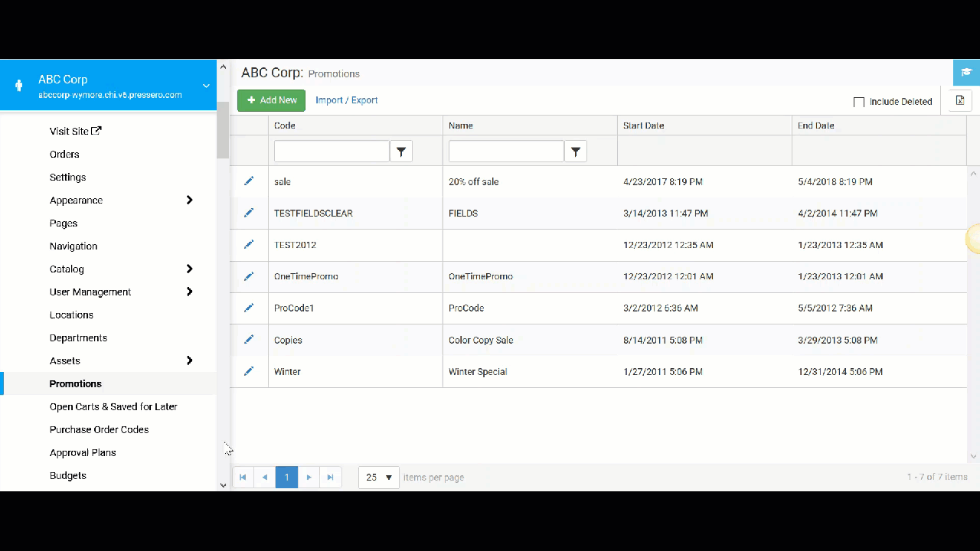
Task: Enable the Include Deleted checkbox
Action: (859, 102)
